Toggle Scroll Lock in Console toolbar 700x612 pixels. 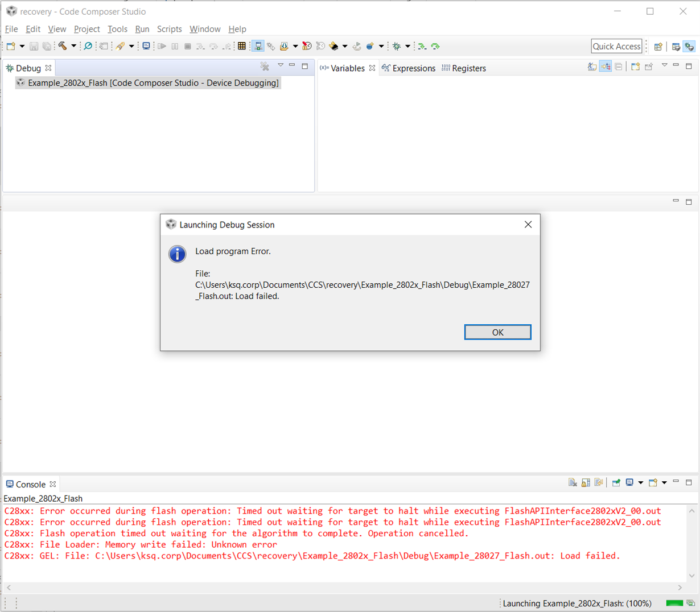point(586,483)
